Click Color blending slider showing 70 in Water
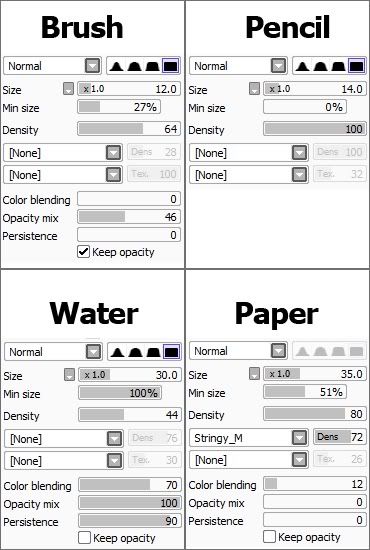Image resolution: width=370 pixels, height=550 pixels. click(x=130, y=485)
